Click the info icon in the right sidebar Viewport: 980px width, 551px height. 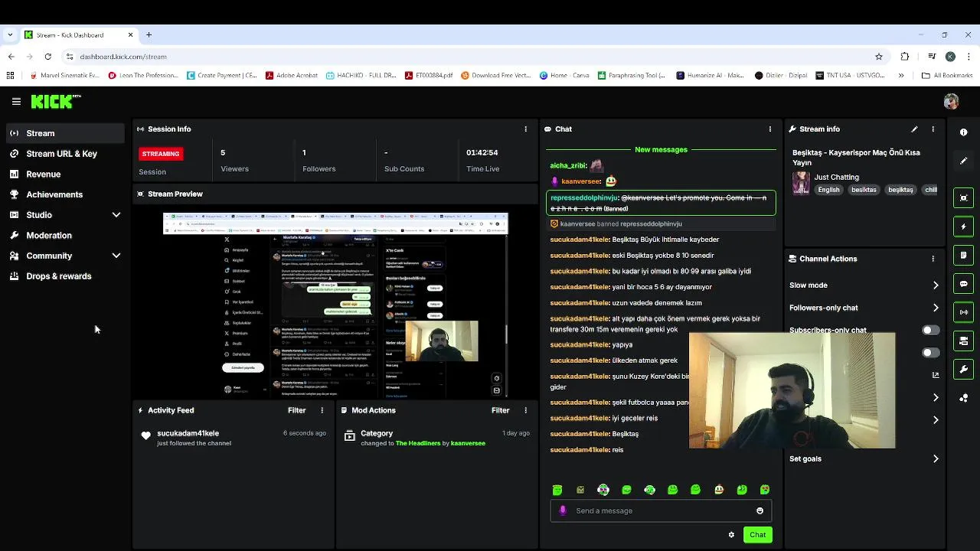[x=963, y=132]
